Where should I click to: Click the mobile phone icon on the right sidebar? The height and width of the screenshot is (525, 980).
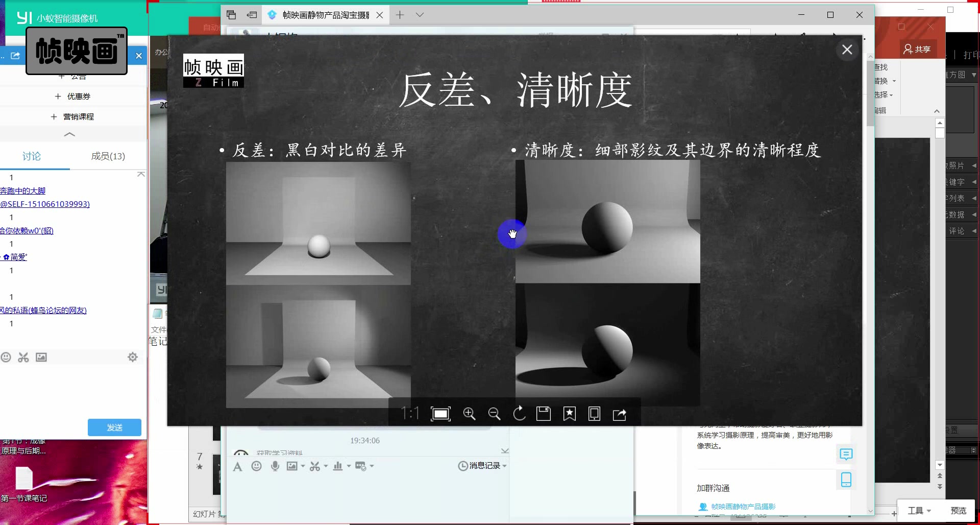click(846, 480)
